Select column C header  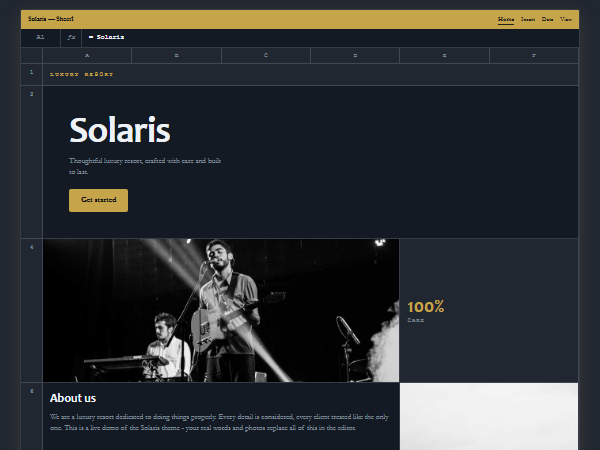point(266,55)
